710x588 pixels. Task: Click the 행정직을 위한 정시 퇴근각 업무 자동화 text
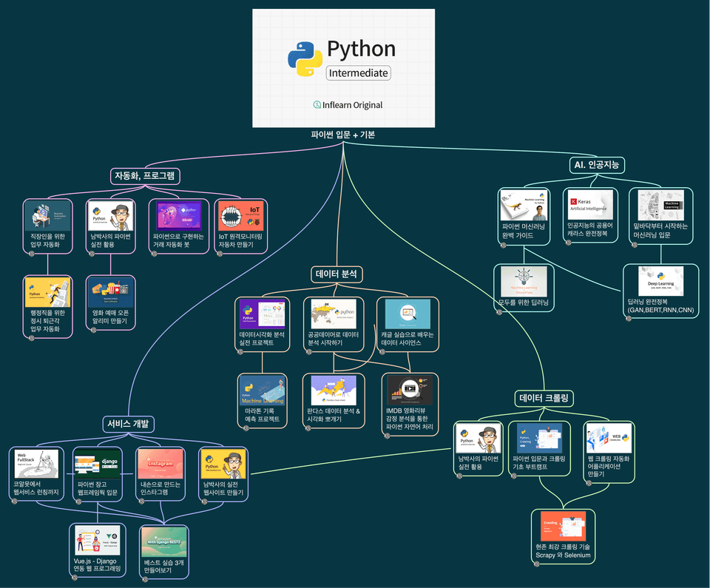(47, 321)
